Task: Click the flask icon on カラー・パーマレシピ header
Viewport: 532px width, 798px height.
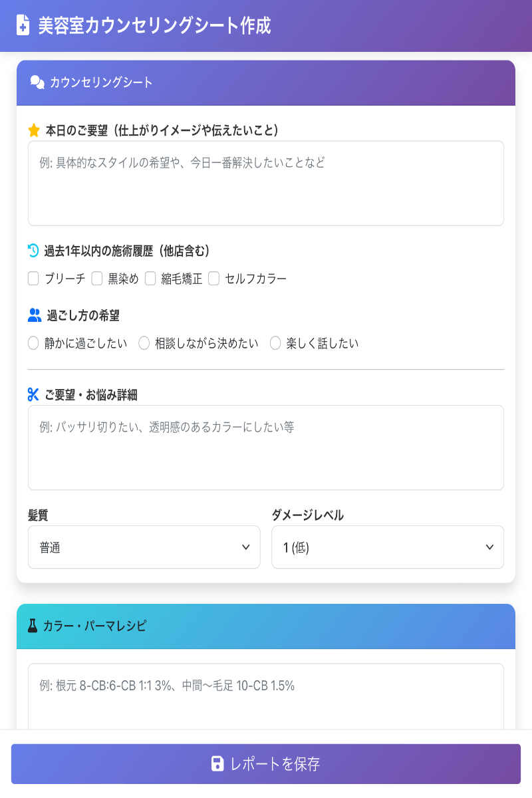Action: pos(33,624)
